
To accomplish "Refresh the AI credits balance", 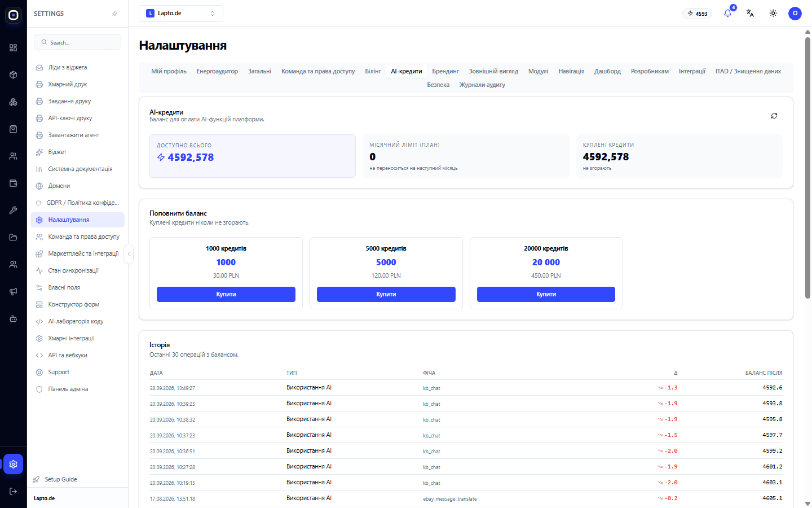I will click(x=774, y=116).
